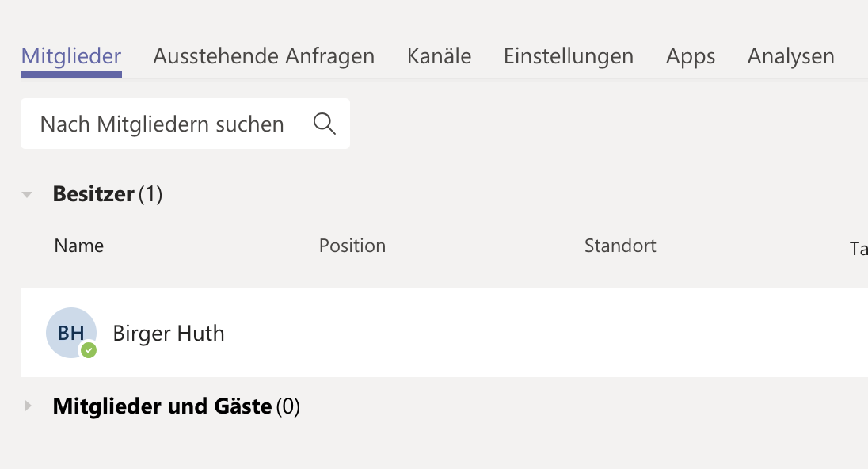868x469 pixels.
Task: Click the Position column header
Action: (352, 246)
